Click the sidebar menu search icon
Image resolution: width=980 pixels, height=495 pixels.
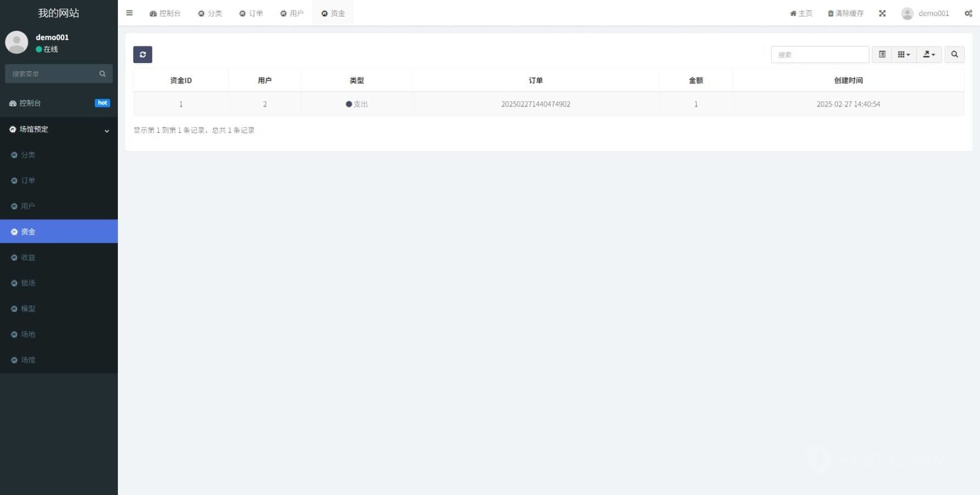[102, 74]
